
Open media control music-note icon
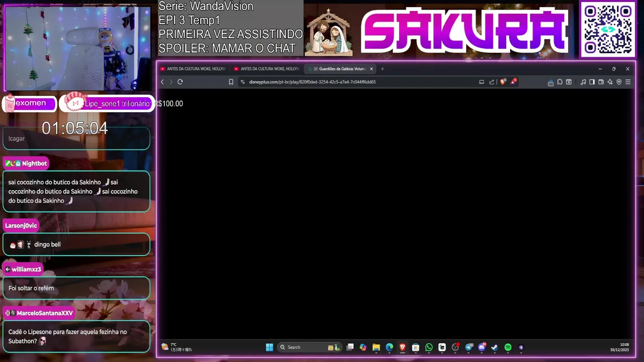coord(583,82)
